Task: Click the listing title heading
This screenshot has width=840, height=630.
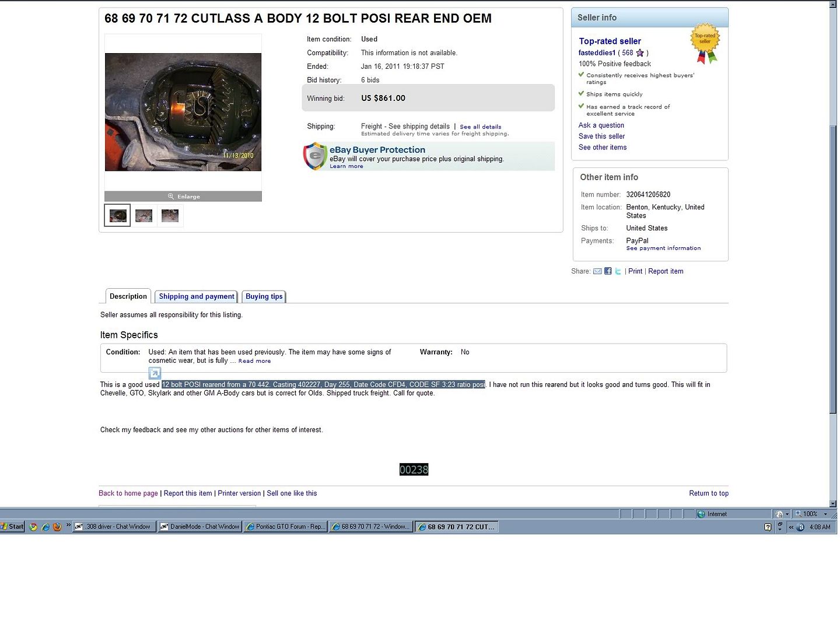Action: pos(298,19)
